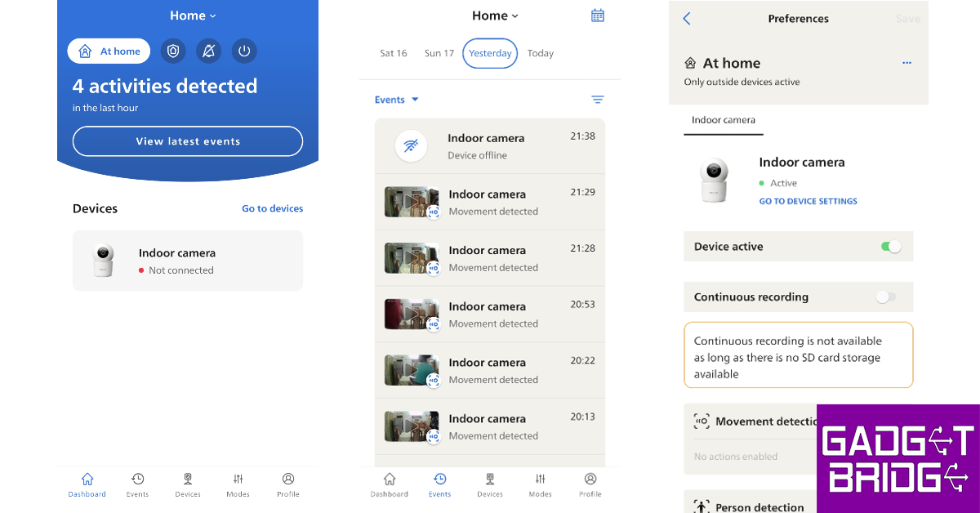Open the events filter icon
The height and width of the screenshot is (513, 980).
[597, 100]
